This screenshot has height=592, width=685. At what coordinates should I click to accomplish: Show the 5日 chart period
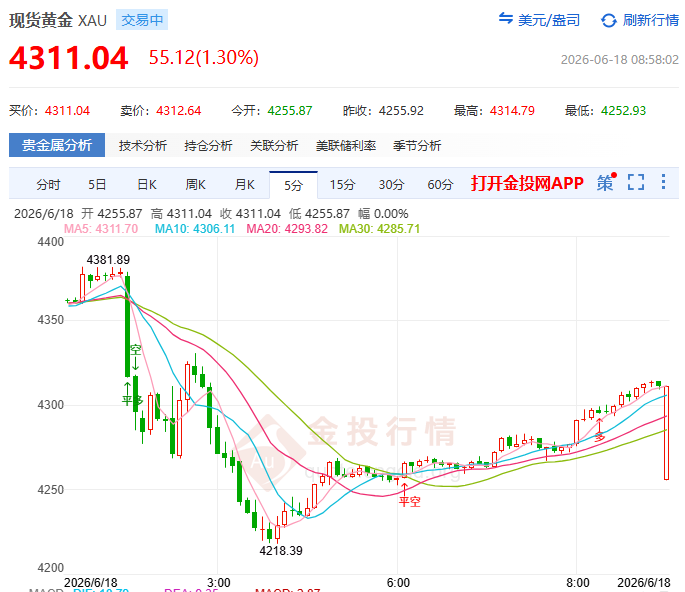coord(97,184)
